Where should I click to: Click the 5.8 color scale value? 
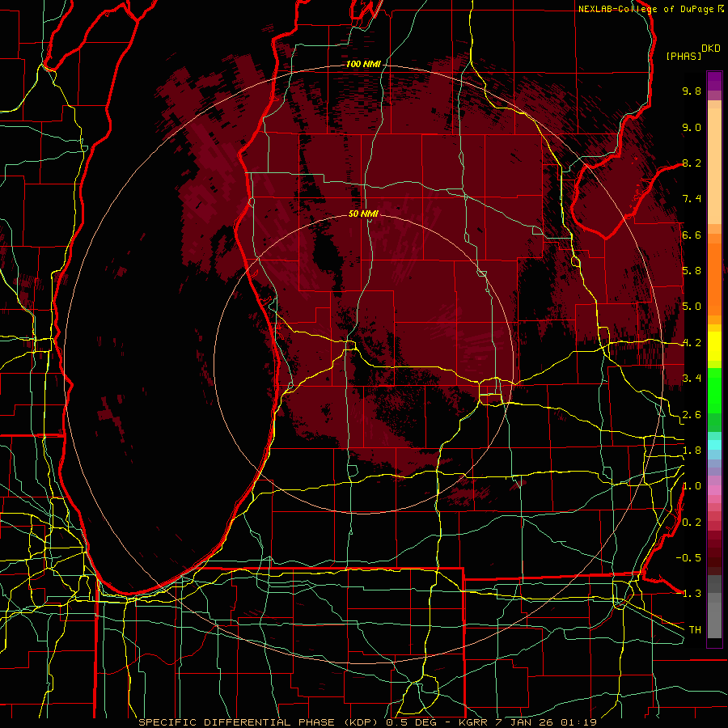tap(692, 271)
